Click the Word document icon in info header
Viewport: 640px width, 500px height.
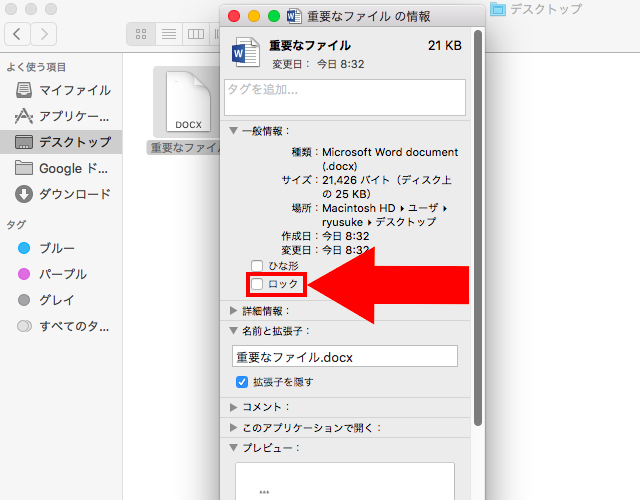coord(245,54)
